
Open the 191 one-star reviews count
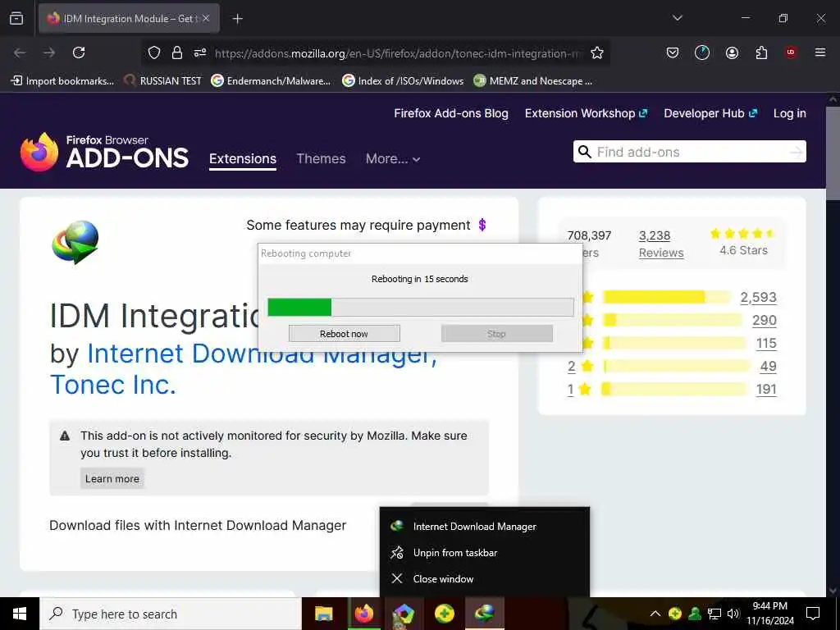click(x=766, y=390)
